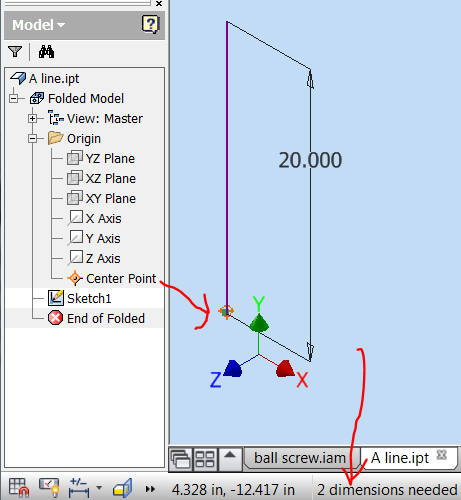This screenshot has width=461, height=500.
Task: Collapse the Origin folder
Action: [x=33, y=138]
